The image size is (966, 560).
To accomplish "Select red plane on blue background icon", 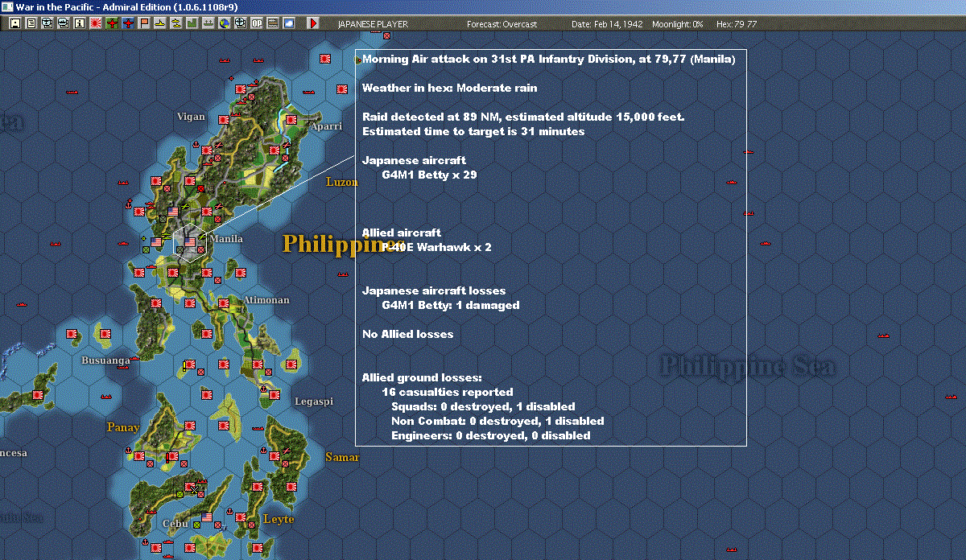I will [128, 23].
